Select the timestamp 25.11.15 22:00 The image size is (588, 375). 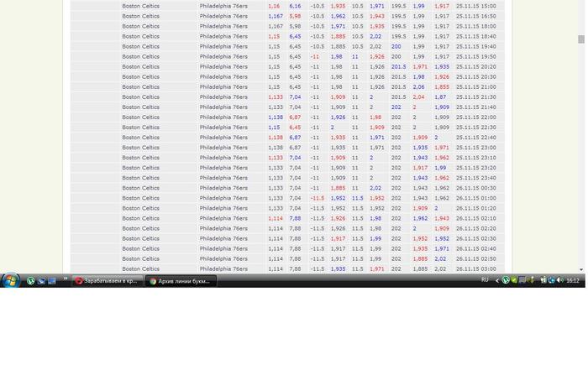[476, 117]
